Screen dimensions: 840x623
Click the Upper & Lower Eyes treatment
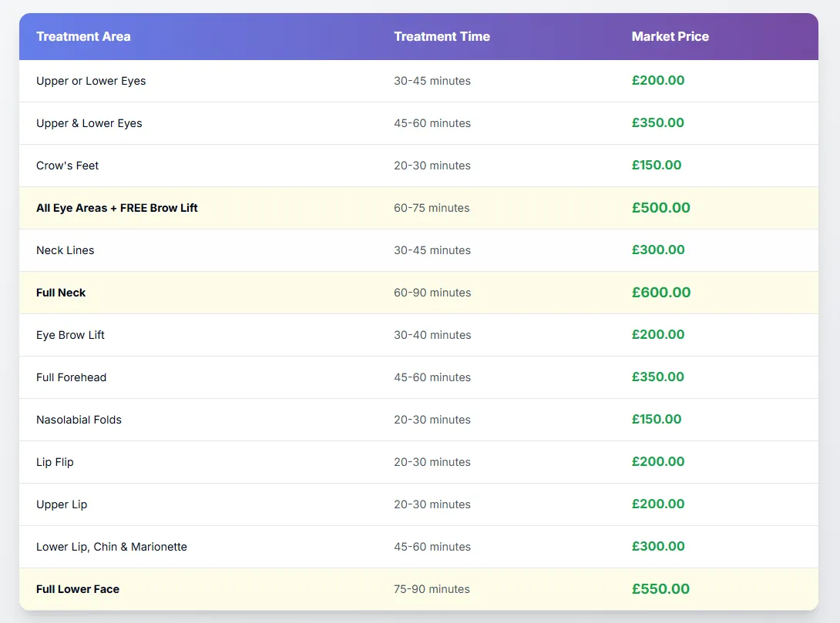89,123
